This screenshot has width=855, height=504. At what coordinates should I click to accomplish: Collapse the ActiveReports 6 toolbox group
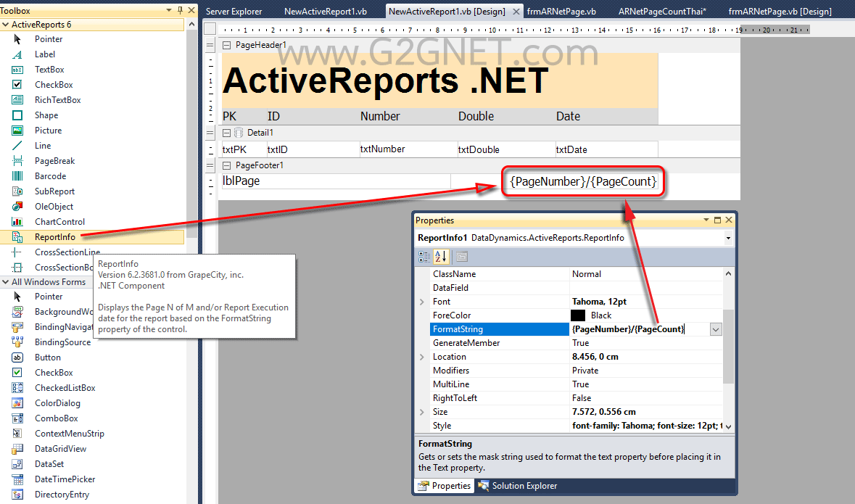pyautogui.click(x=6, y=25)
